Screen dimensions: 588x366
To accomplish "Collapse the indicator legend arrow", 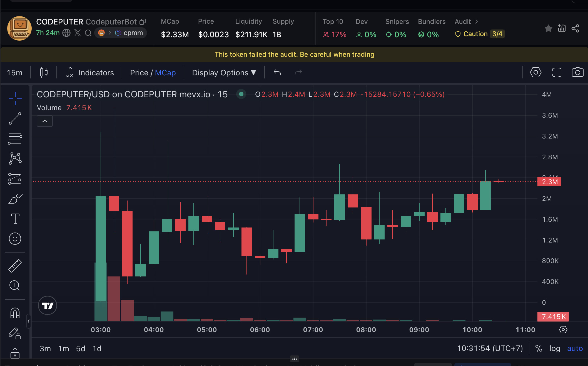I will pyautogui.click(x=45, y=121).
